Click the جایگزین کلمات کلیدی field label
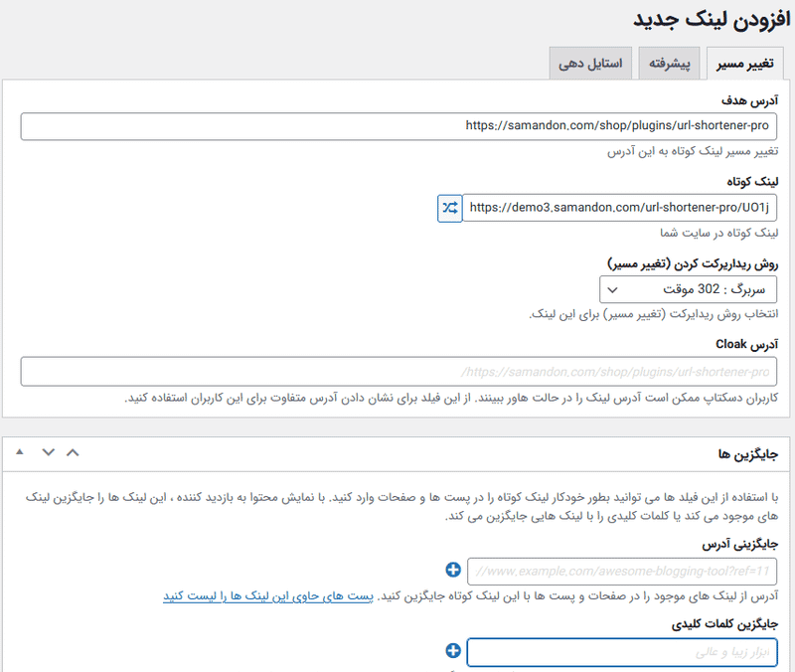Screen dimensions: 795x672 tap(724, 624)
